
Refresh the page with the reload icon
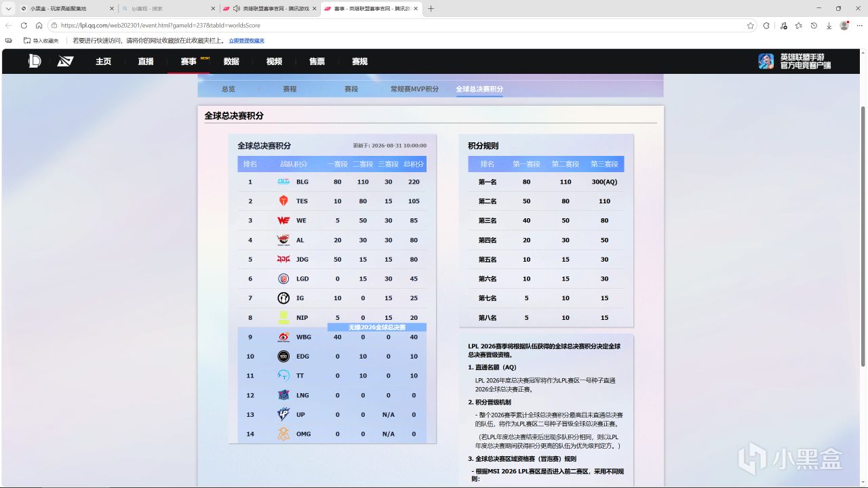tap(24, 26)
